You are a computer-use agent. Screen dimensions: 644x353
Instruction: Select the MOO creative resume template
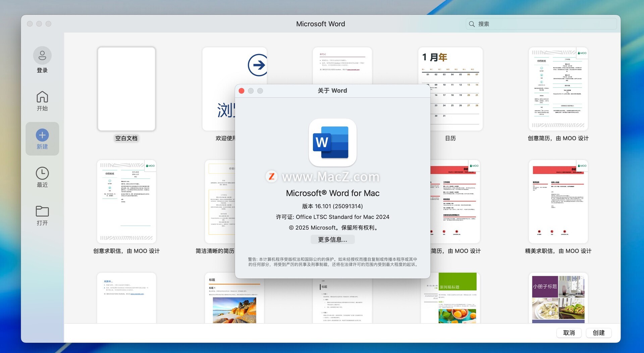point(558,89)
